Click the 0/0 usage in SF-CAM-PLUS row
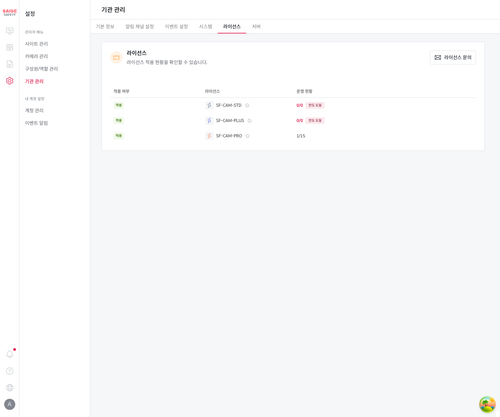500x417 pixels. pyautogui.click(x=299, y=121)
